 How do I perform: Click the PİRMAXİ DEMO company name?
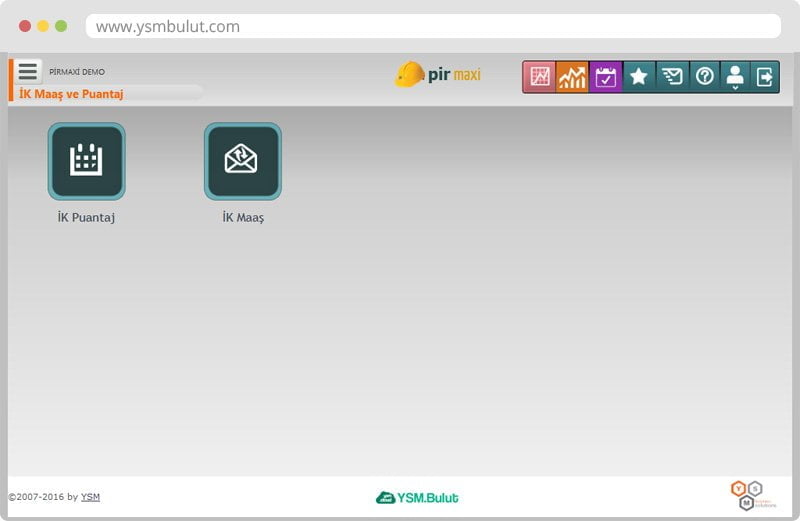[x=77, y=72]
